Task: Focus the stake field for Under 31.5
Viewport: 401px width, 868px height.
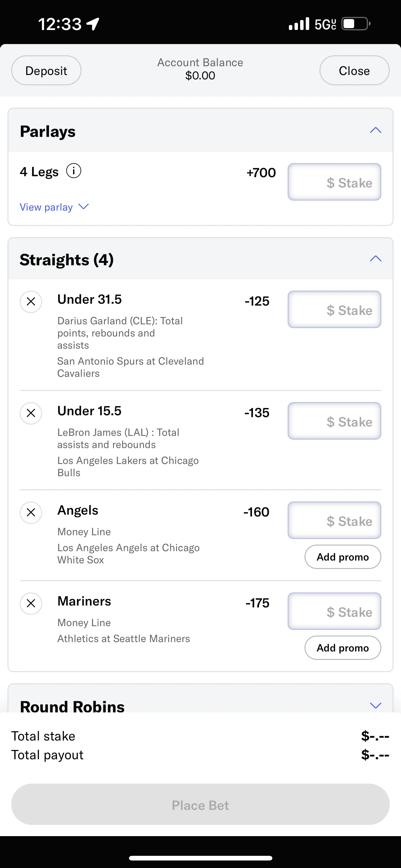Action: [334, 309]
